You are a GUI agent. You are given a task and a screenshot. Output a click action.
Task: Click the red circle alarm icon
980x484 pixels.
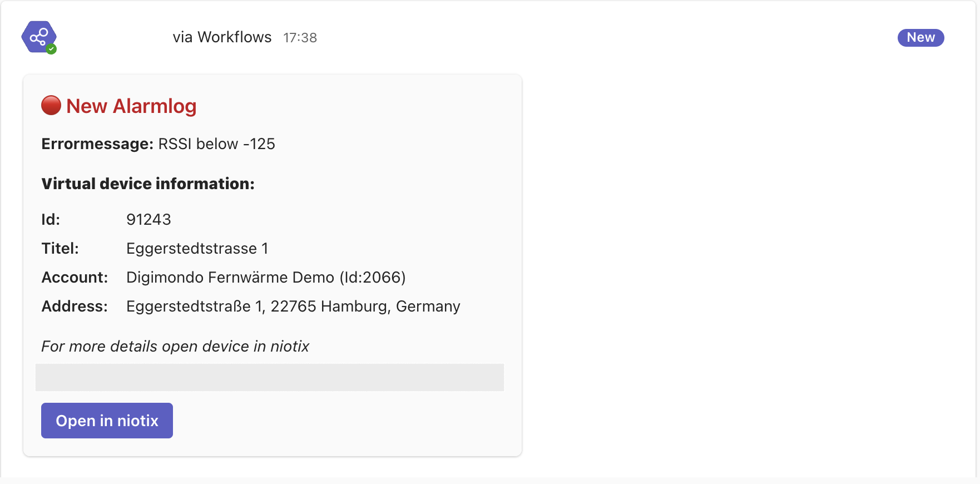click(x=51, y=105)
